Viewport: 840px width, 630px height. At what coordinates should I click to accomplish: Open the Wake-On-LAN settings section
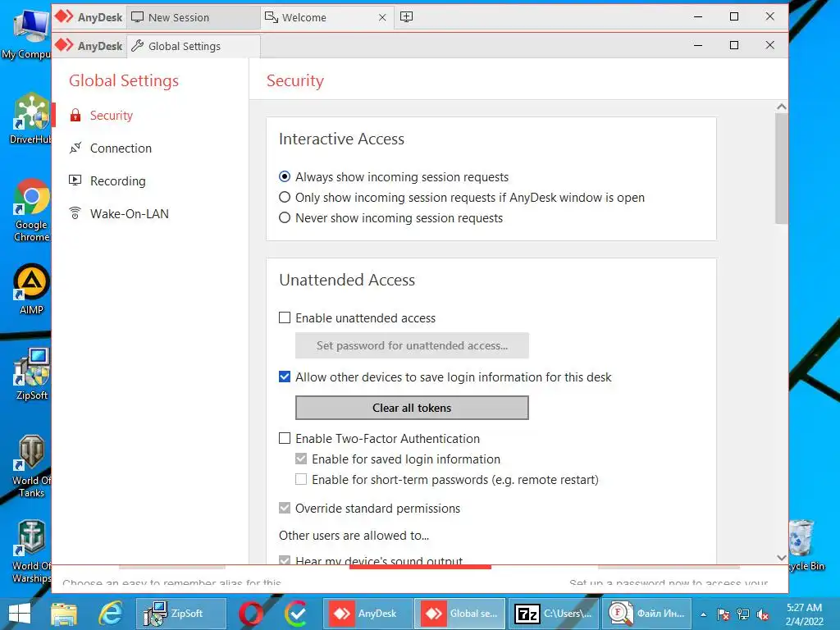[129, 214]
